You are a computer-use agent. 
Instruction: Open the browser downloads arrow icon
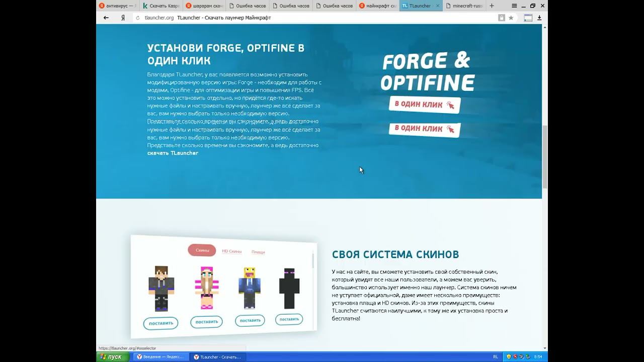pyautogui.click(x=539, y=18)
